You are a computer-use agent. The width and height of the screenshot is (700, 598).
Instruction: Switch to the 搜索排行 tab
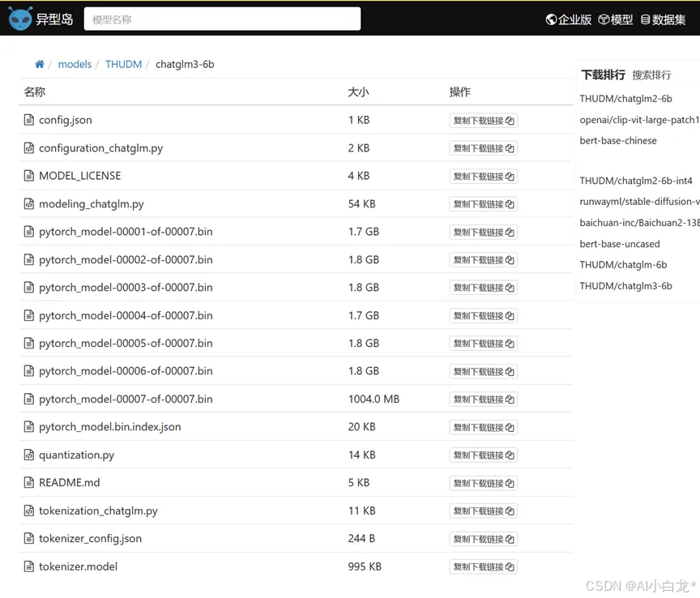(651, 75)
